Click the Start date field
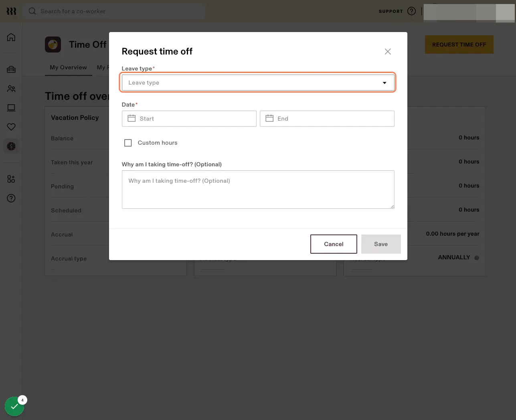This screenshot has height=420, width=516. pos(189,119)
